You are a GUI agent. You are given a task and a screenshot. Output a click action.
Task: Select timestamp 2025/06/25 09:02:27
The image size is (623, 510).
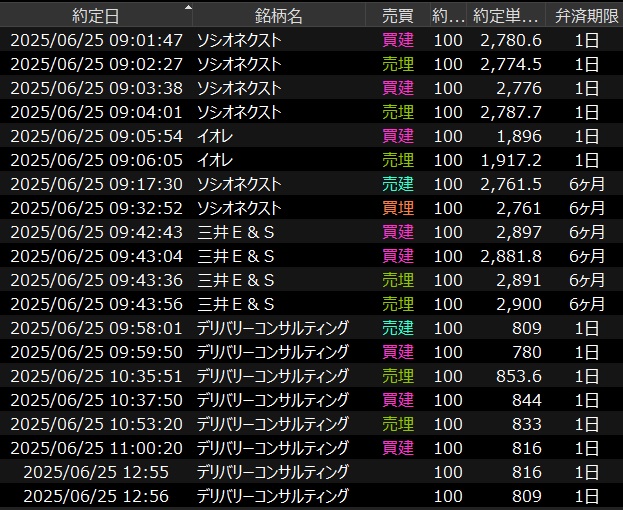97,64
